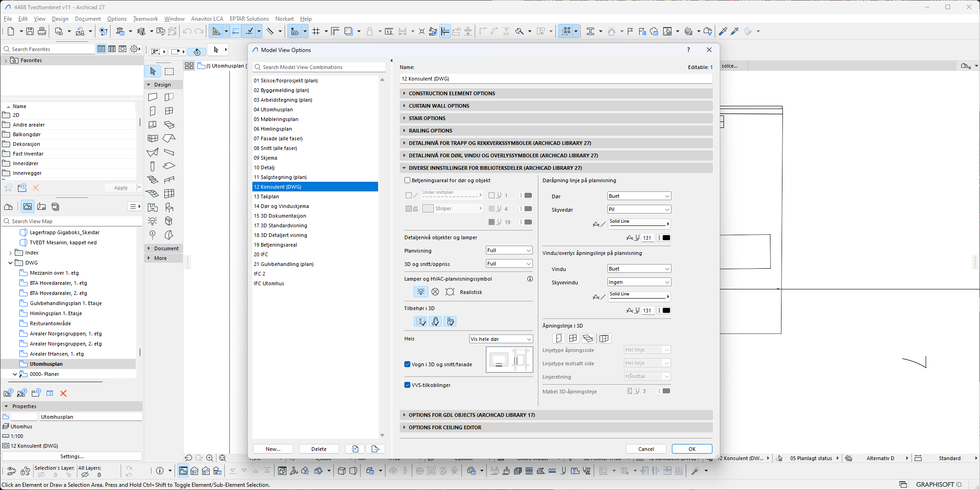Viewport: 980px width, 490px height.
Task: Click the Save icon in main toolbar
Action: 30,31
